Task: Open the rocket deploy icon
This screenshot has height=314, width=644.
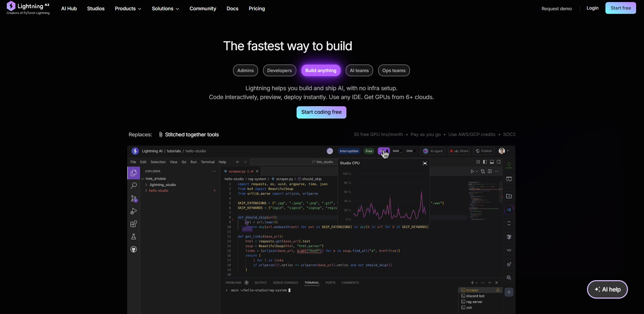Action: [509, 264]
